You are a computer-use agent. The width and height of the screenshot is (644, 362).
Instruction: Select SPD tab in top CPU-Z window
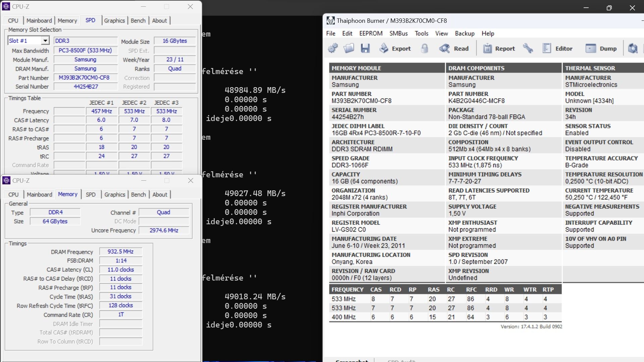90,20
